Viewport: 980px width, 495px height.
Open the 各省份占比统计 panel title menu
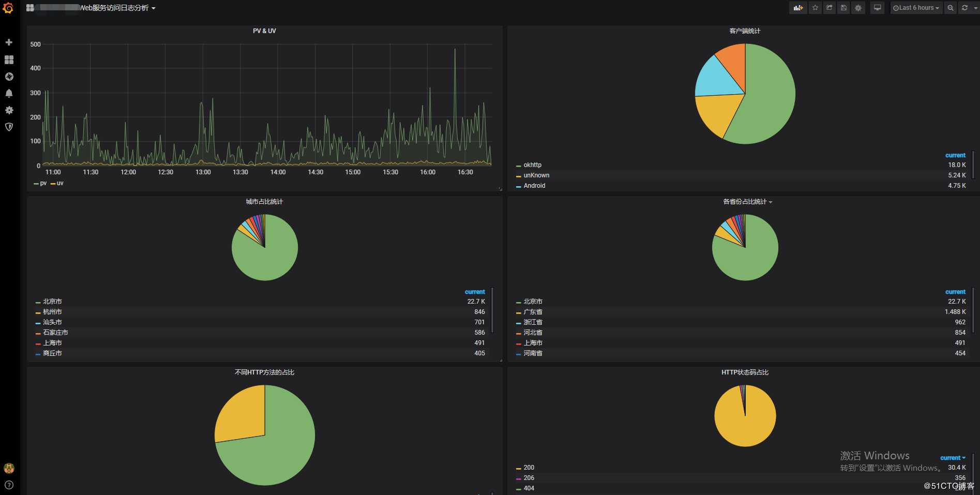click(x=747, y=202)
